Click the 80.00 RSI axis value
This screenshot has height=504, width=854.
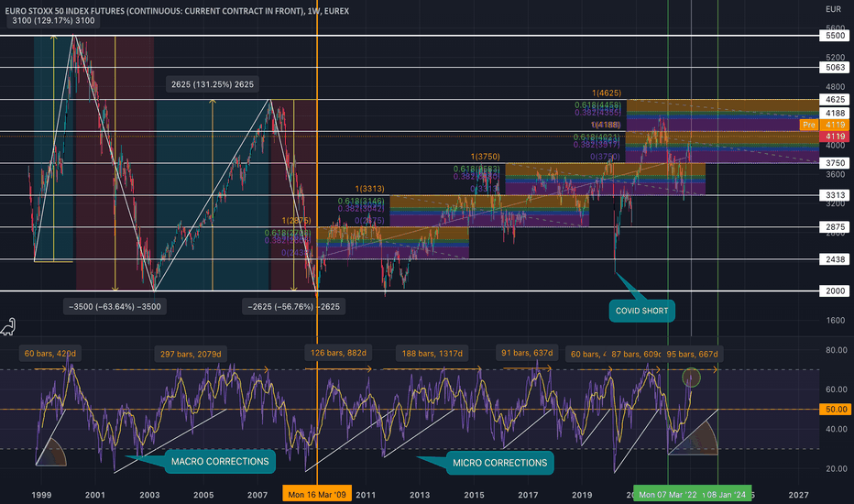click(836, 350)
